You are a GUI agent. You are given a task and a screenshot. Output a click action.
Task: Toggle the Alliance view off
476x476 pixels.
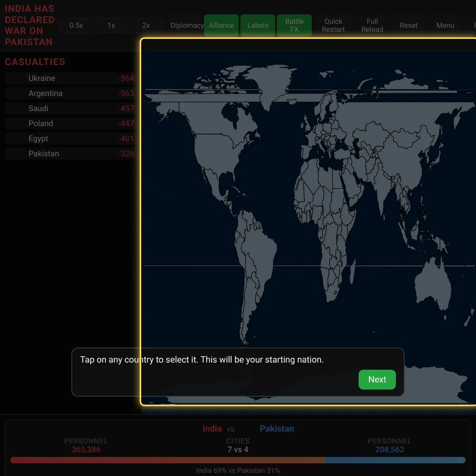click(x=221, y=25)
